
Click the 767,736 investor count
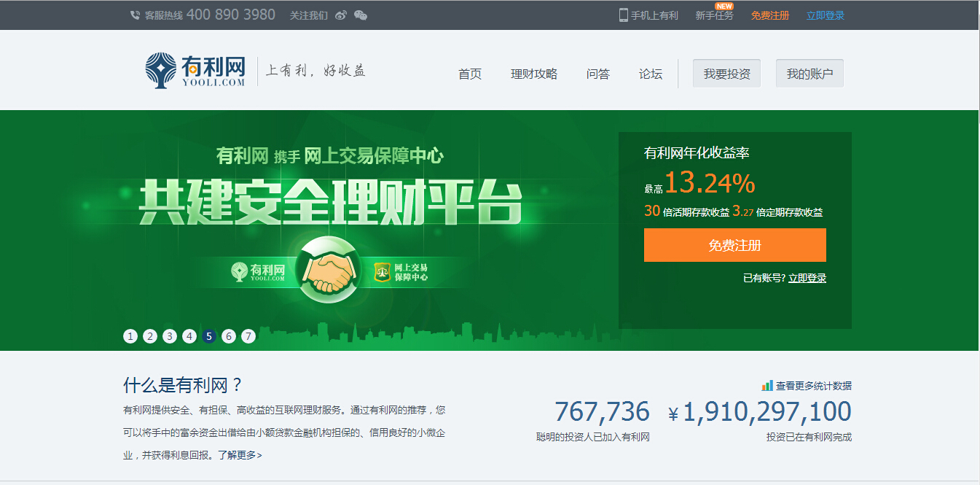(x=602, y=412)
